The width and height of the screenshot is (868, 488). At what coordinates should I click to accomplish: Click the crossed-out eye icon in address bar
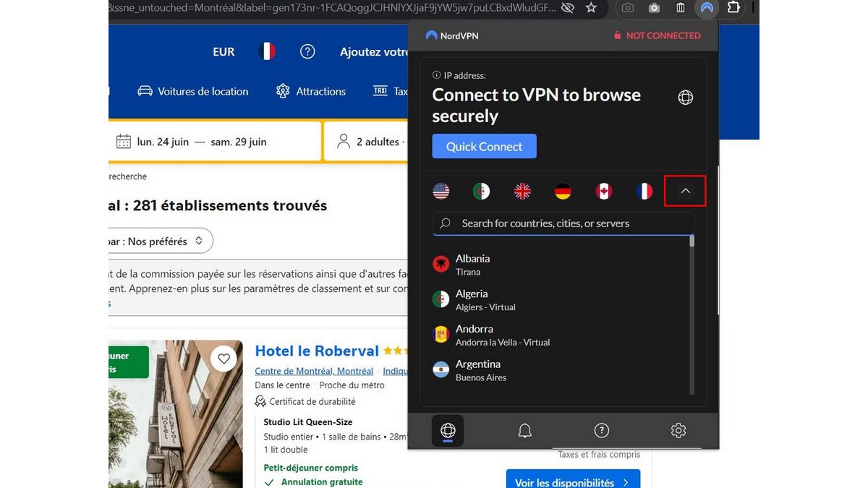click(568, 8)
